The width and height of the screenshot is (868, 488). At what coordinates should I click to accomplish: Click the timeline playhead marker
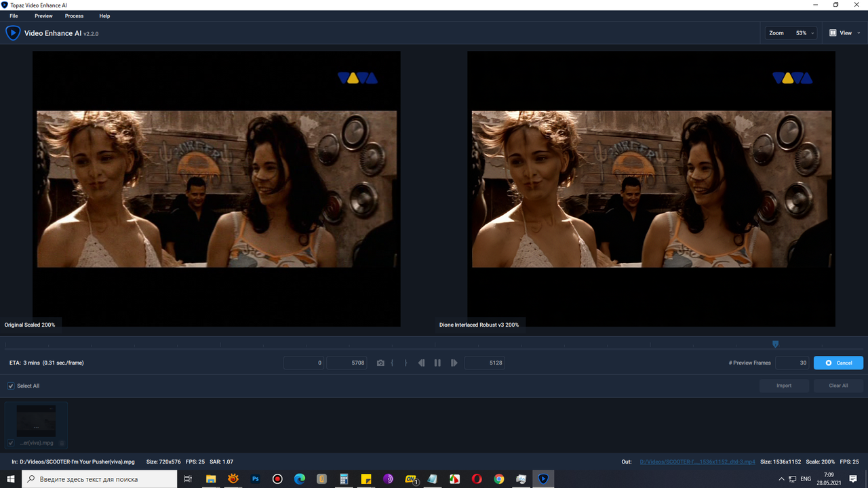[x=775, y=344]
